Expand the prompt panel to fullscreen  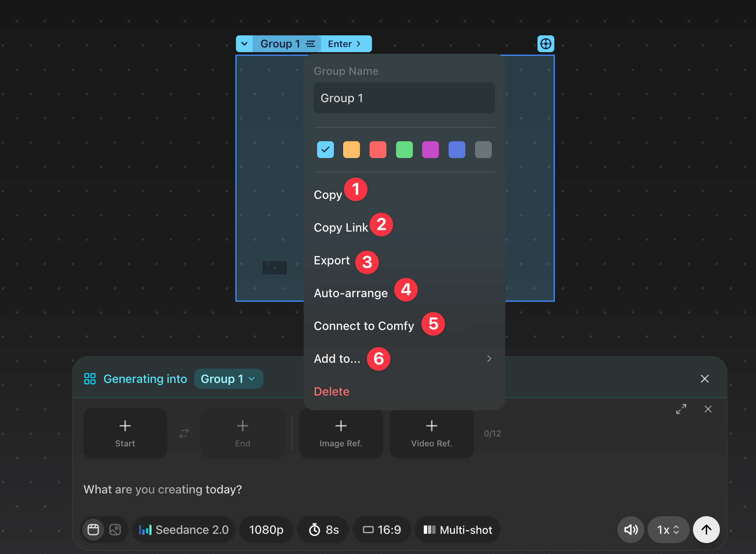pos(681,409)
